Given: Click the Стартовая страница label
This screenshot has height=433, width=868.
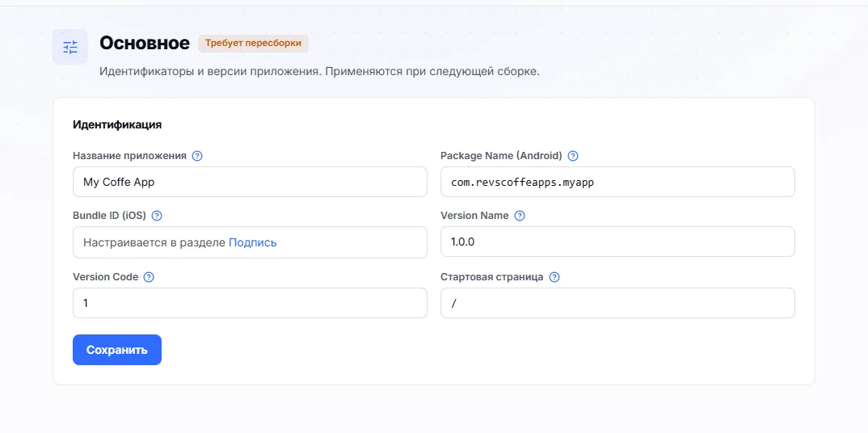Looking at the screenshot, I should click(491, 277).
